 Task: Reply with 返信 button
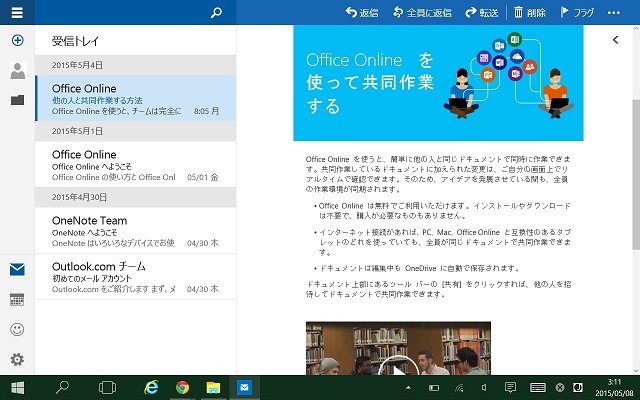[x=362, y=12]
